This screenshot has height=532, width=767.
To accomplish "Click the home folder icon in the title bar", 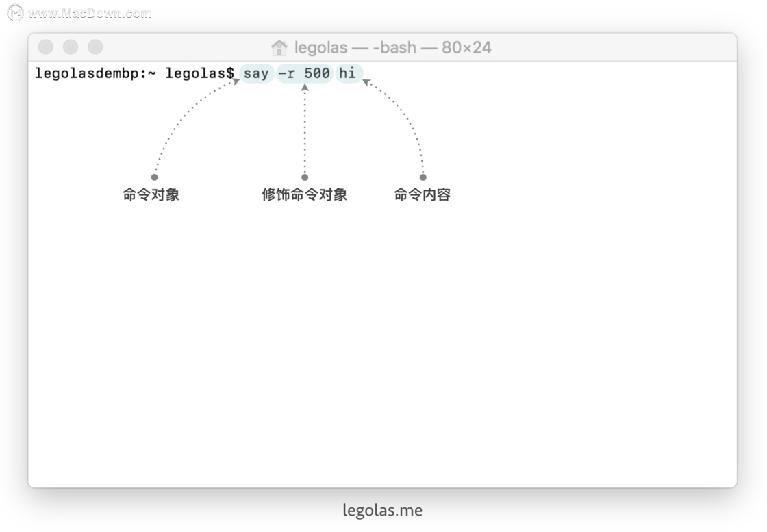I will pyautogui.click(x=279, y=47).
